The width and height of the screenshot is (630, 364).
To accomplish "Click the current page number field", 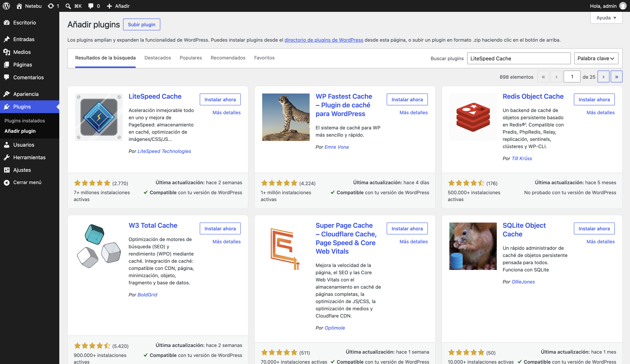I will tap(572, 77).
